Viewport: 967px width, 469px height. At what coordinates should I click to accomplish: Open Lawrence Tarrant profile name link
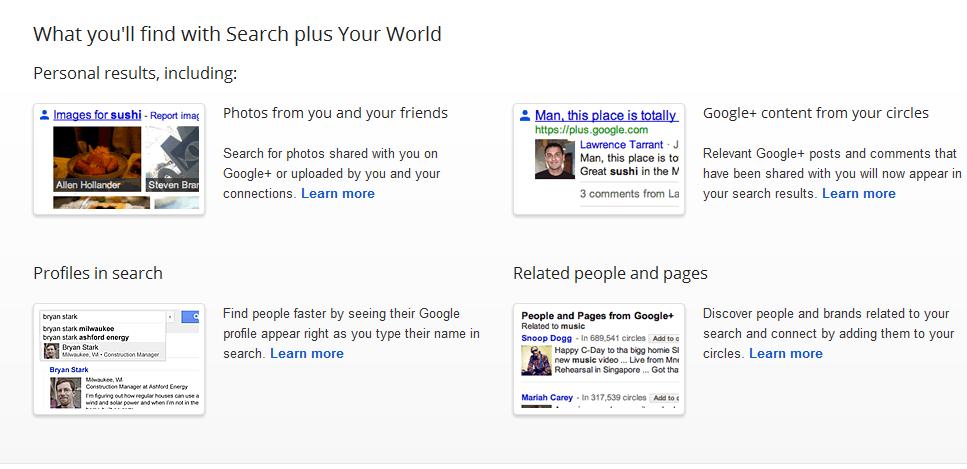[622, 145]
